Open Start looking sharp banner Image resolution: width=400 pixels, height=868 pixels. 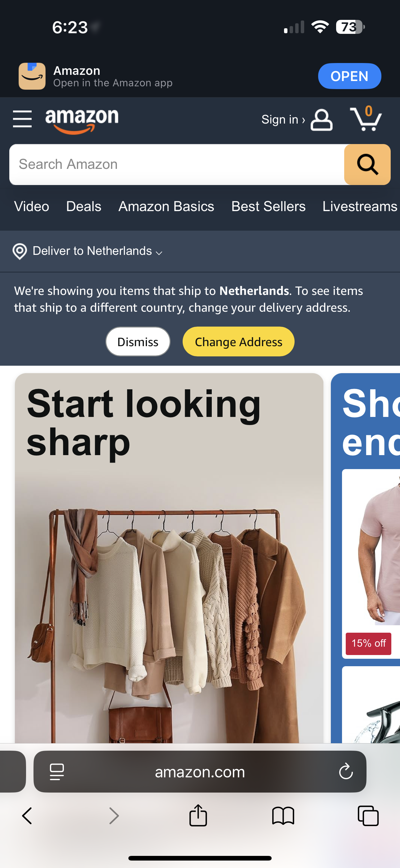[x=169, y=558]
